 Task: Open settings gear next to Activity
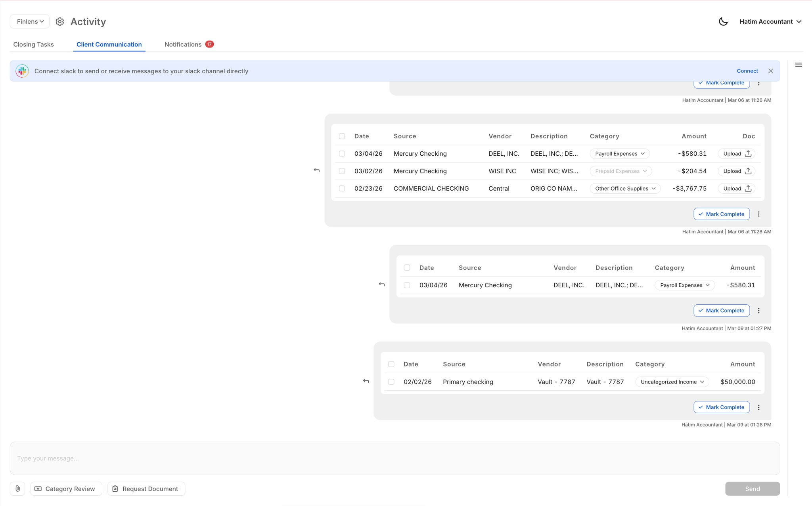60,22
